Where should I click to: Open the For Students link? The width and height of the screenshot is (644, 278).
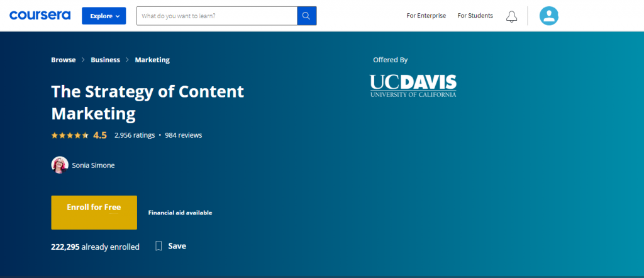(475, 16)
